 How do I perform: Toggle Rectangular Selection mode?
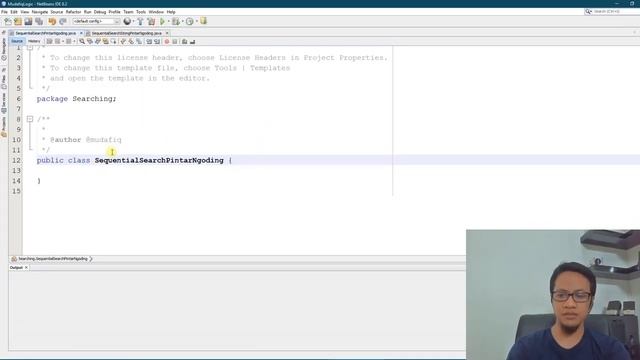tap(113, 41)
